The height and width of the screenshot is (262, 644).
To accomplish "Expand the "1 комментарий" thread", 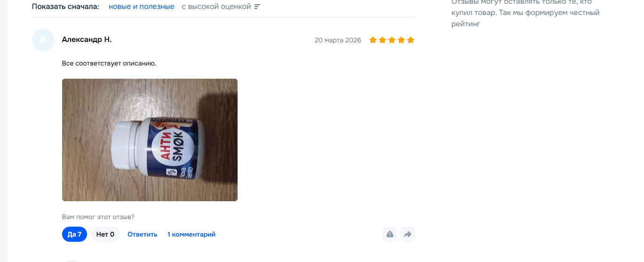I will [x=191, y=234].
